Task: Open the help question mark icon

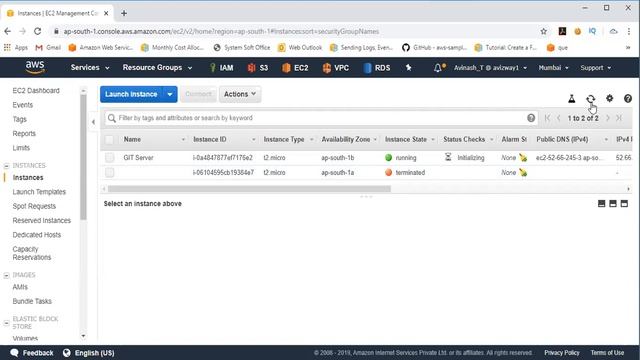Action: tap(628, 98)
